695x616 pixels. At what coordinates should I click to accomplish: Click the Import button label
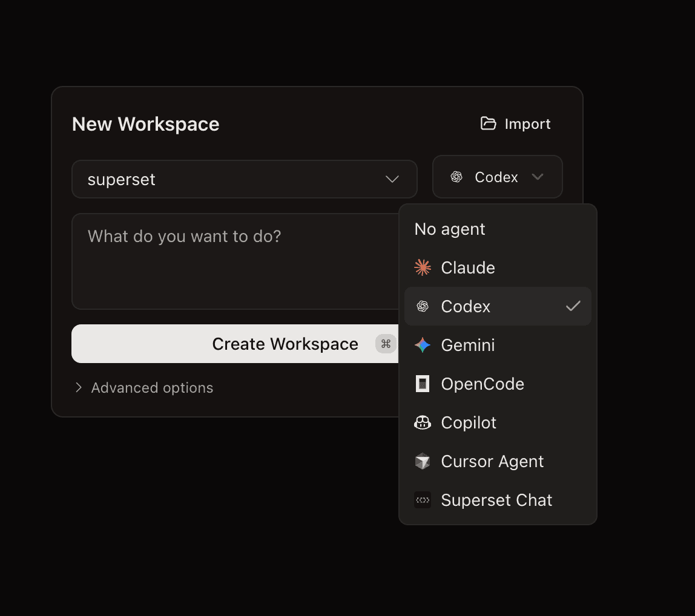click(527, 123)
